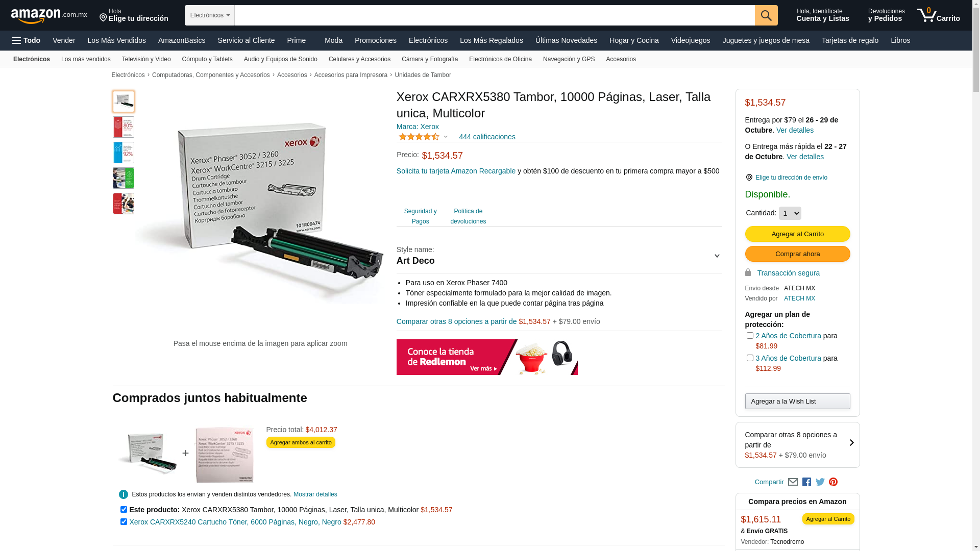Go to Amazon.com.mx home logo

point(49,16)
